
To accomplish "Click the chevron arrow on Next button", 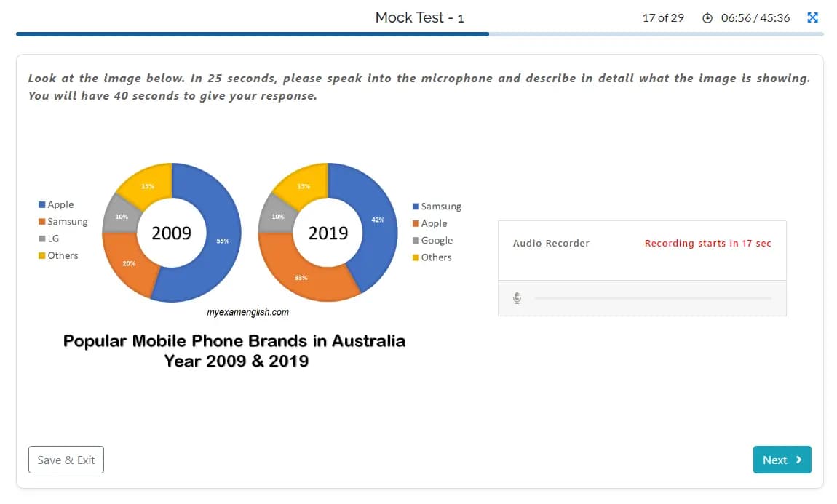I will (x=798, y=460).
